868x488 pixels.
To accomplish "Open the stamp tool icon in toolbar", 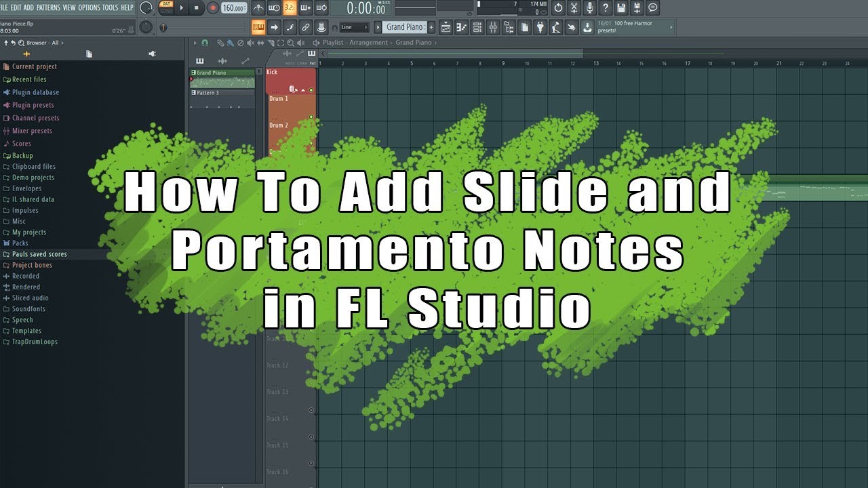I will coord(322,27).
